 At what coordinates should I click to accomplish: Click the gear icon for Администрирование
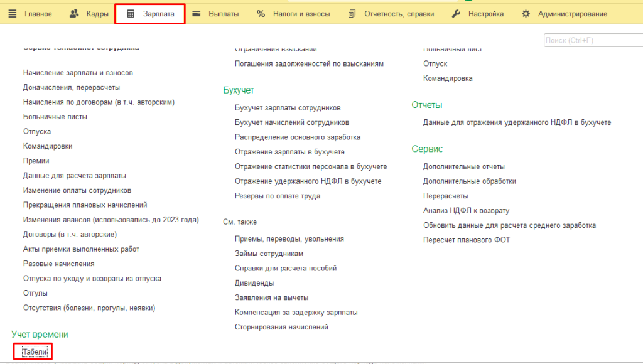[526, 14]
